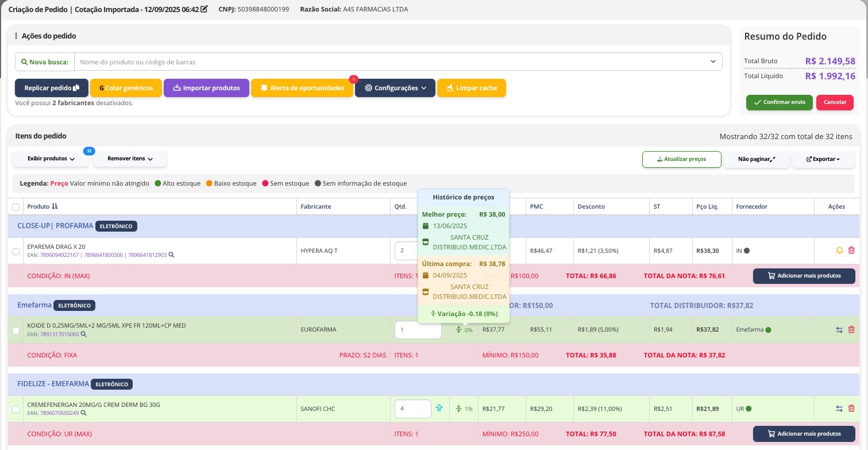The image size is (868, 450).
Task: Click the quantity field for EPAREMA DRAG
Action: 406,251
